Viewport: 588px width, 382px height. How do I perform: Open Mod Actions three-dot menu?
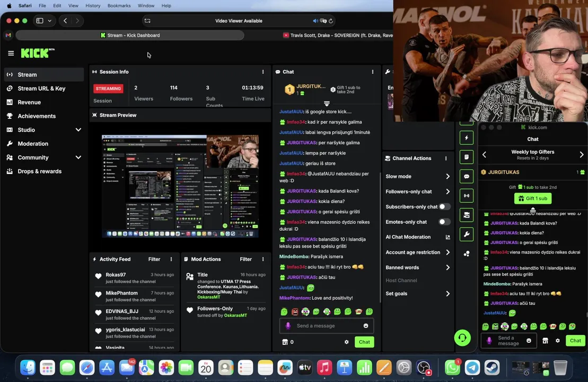click(x=263, y=259)
